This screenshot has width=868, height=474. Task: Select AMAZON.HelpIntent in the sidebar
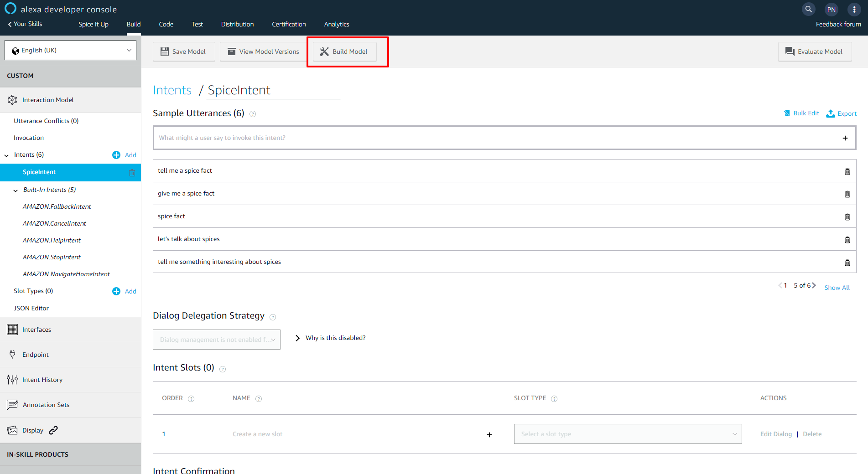[52, 240]
